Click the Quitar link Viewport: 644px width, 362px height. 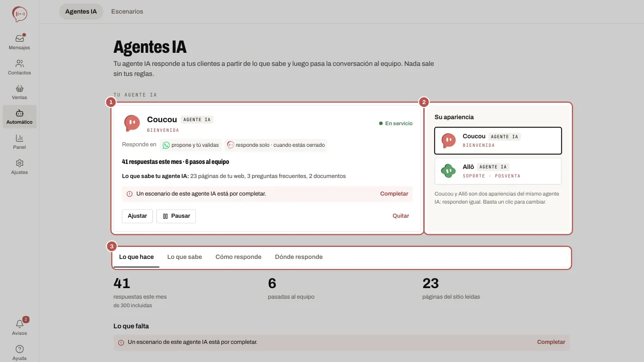pos(401,216)
